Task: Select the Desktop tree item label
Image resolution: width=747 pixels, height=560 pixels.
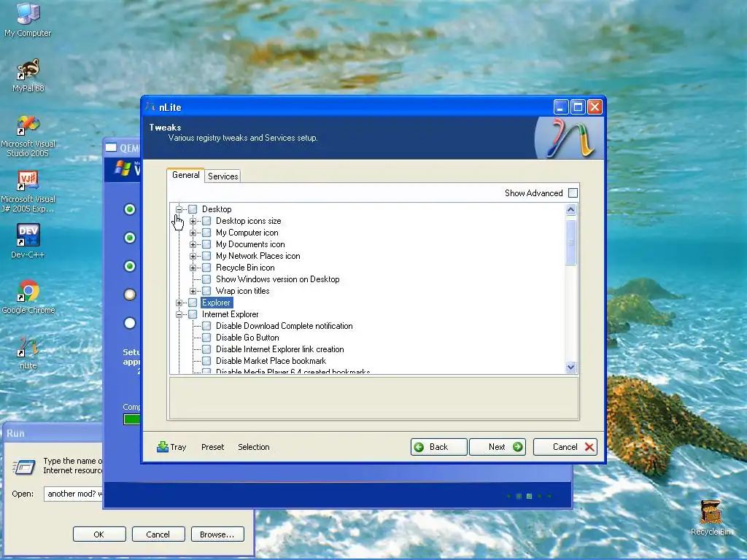Action: click(x=217, y=209)
